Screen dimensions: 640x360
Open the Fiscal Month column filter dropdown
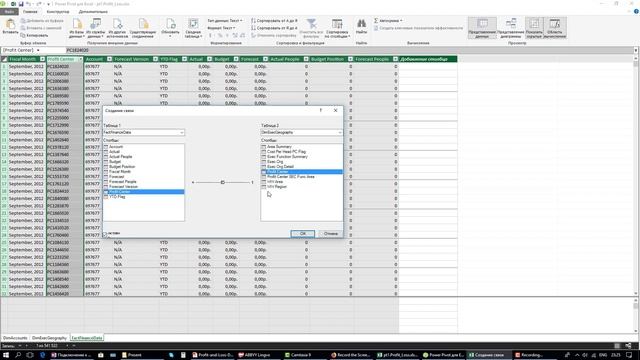coord(42,59)
